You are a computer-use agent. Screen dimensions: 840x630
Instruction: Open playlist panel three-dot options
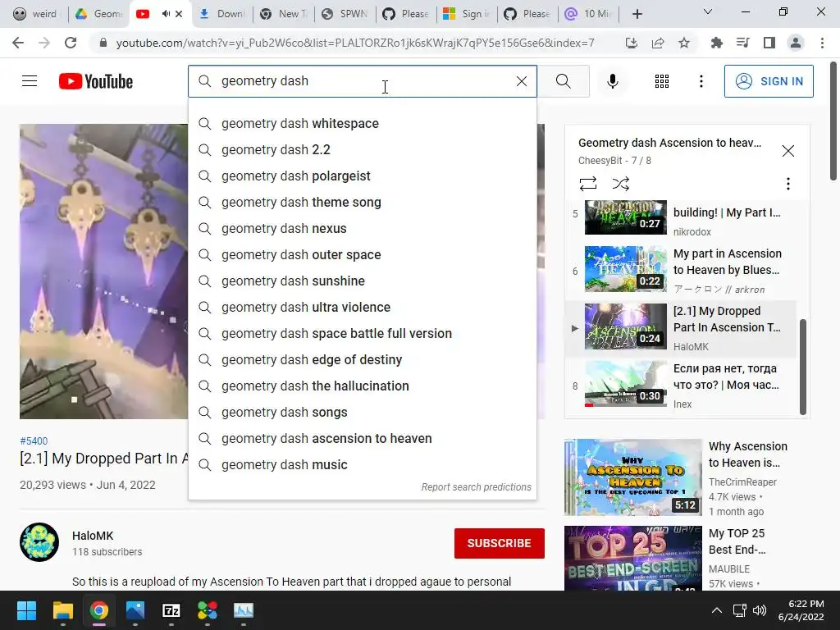[787, 184]
